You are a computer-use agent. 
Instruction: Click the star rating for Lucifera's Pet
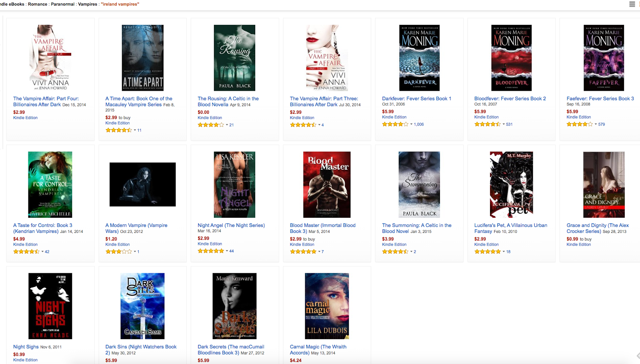[x=487, y=252]
